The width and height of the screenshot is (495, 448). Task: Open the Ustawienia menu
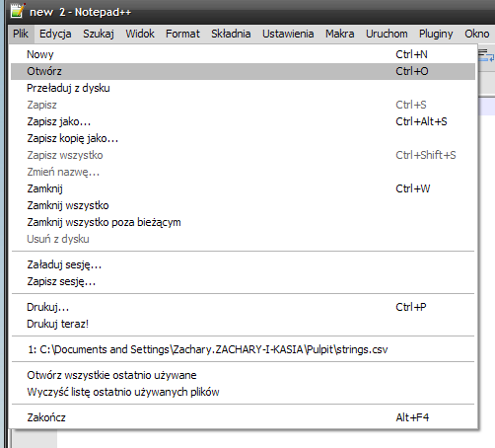[288, 34]
